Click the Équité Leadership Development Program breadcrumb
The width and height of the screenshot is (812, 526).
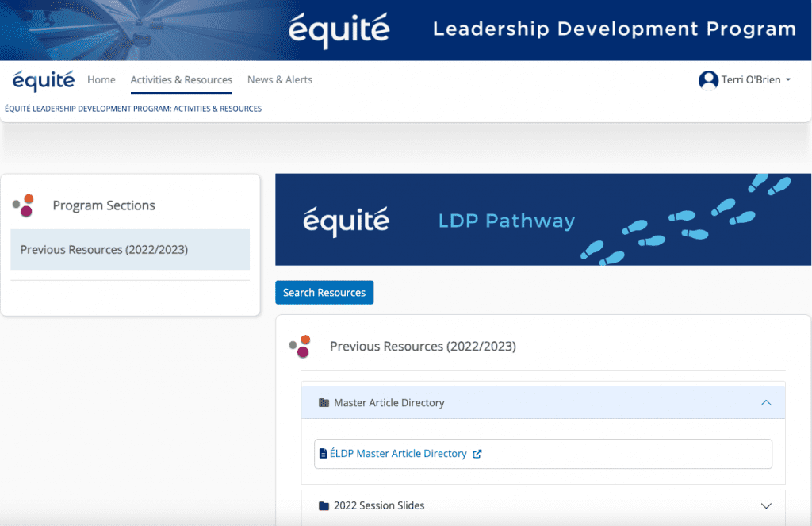pos(133,109)
